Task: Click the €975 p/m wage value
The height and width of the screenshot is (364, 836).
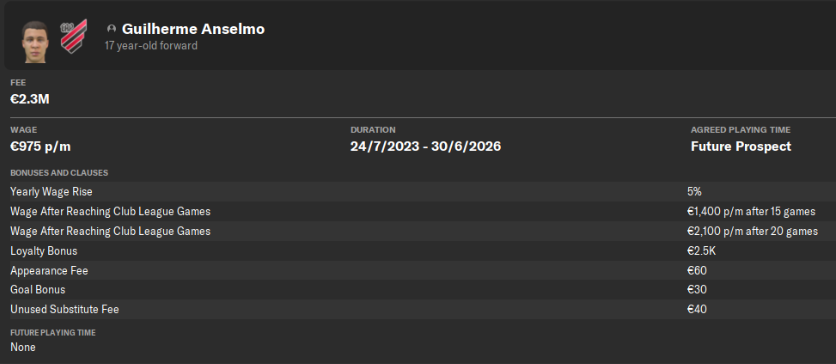Action: click(41, 147)
